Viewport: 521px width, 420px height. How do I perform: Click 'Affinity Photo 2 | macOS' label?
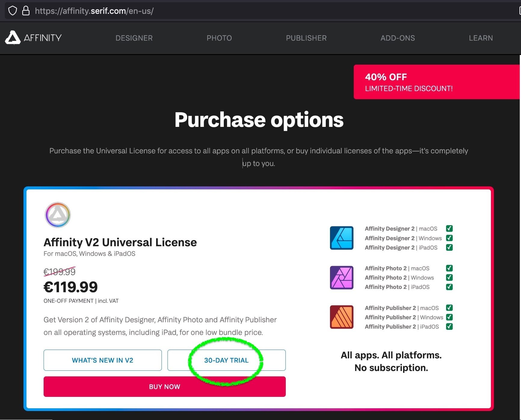397,268
